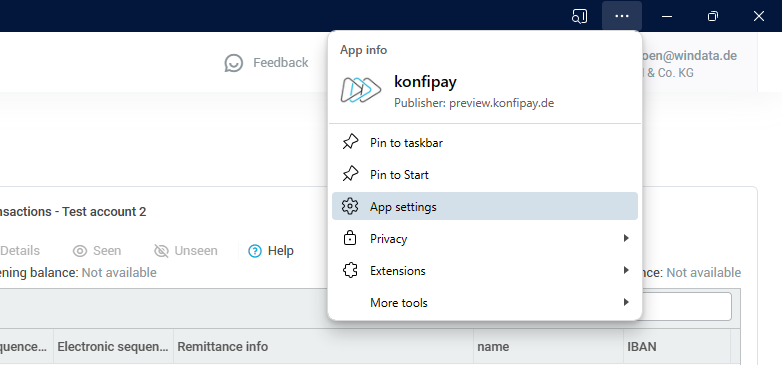782x365 pixels.
Task: Click the gear icon for App settings
Action: tap(350, 206)
